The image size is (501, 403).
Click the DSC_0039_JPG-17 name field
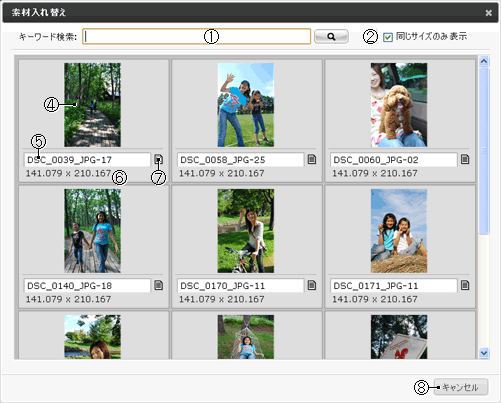tap(87, 160)
